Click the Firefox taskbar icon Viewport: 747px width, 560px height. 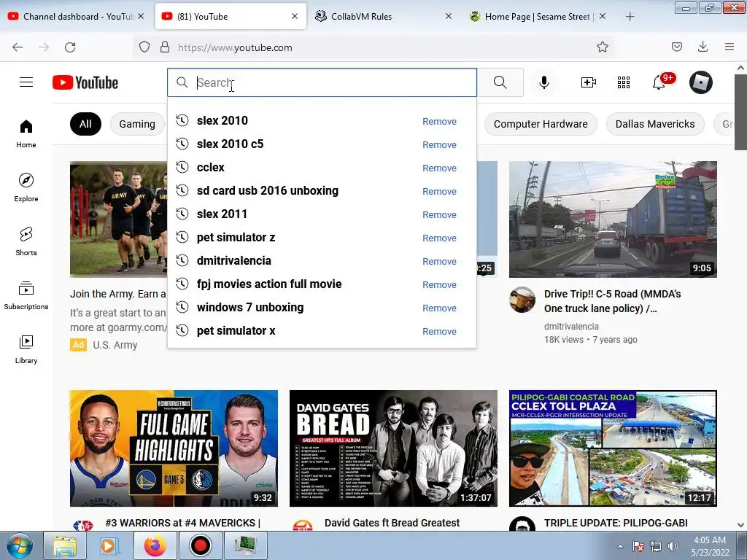click(155, 545)
